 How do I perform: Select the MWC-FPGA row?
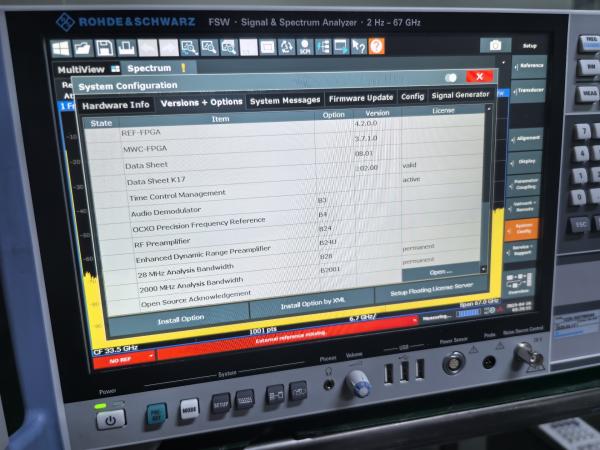(285, 144)
